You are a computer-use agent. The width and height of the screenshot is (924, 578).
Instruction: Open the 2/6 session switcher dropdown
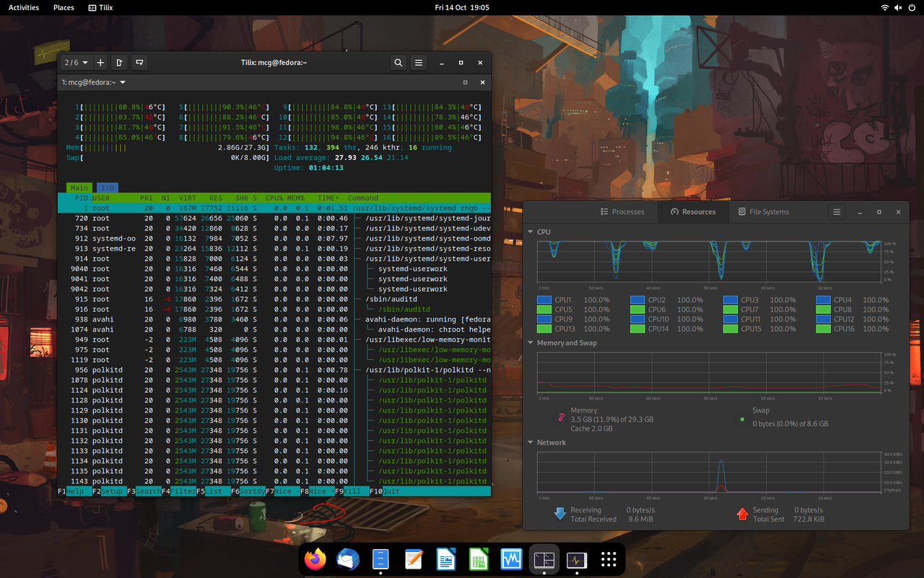pyautogui.click(x=75, y=62)
